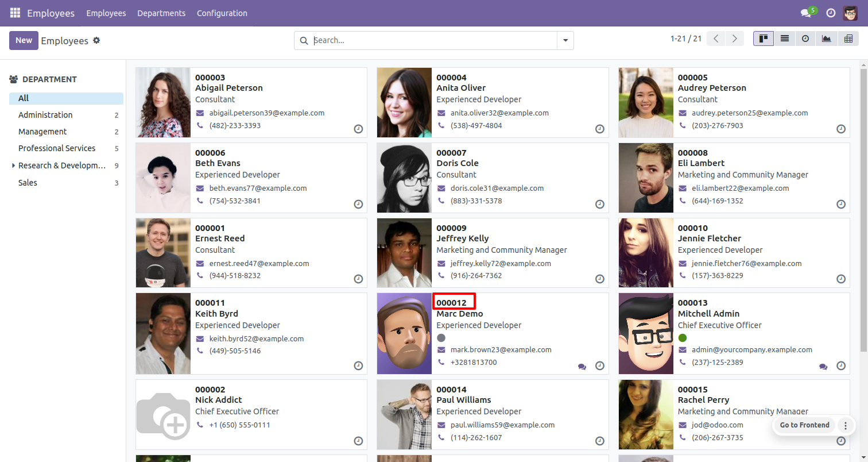Open chat icon on Mitchell Admin card
Screen dimensions: 868x462
823,366
